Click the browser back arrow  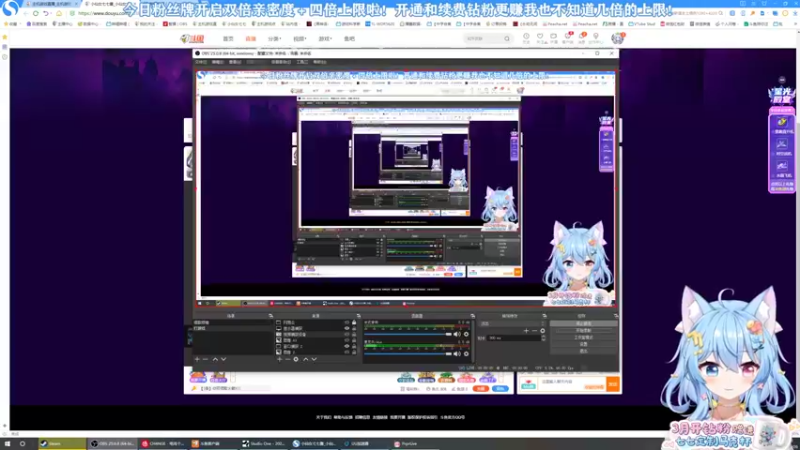[26, 13]
